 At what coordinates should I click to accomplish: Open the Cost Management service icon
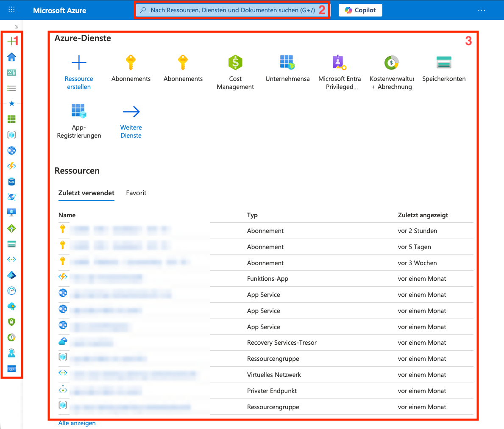(x=235, y=63)
